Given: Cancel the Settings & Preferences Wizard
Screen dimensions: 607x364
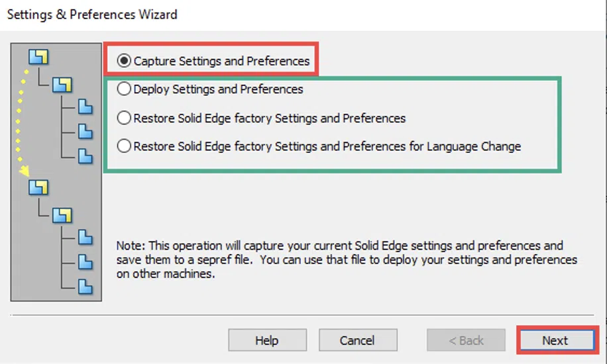Looking at the screenshot, I should click(358, 340).
